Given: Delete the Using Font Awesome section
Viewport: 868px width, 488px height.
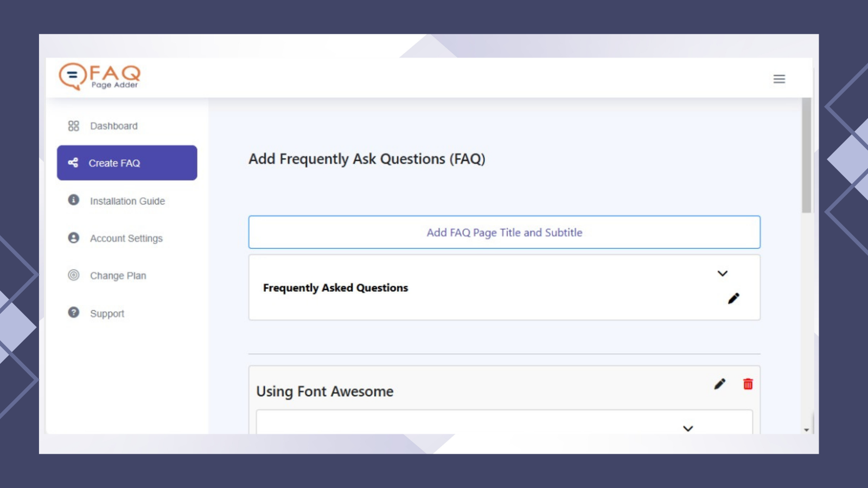Looking at the screenshot, I should (748, 384).
